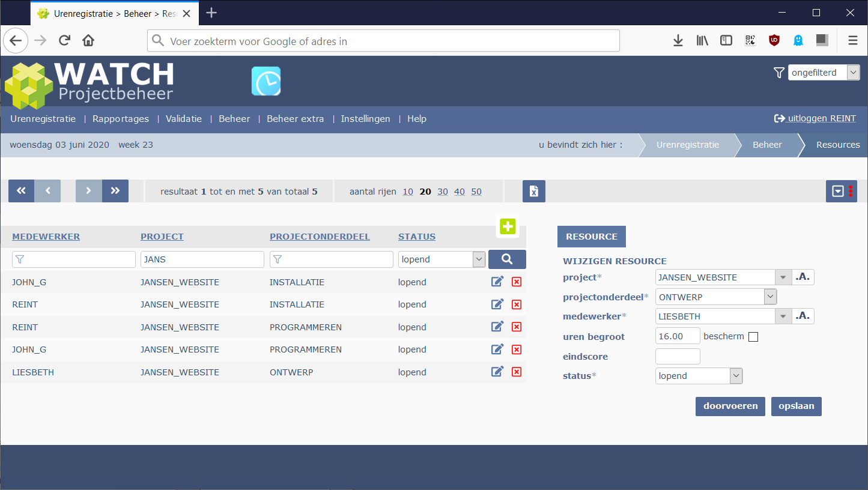Go to previous results page arrow
868x490 pixels.
pos(47,191)
